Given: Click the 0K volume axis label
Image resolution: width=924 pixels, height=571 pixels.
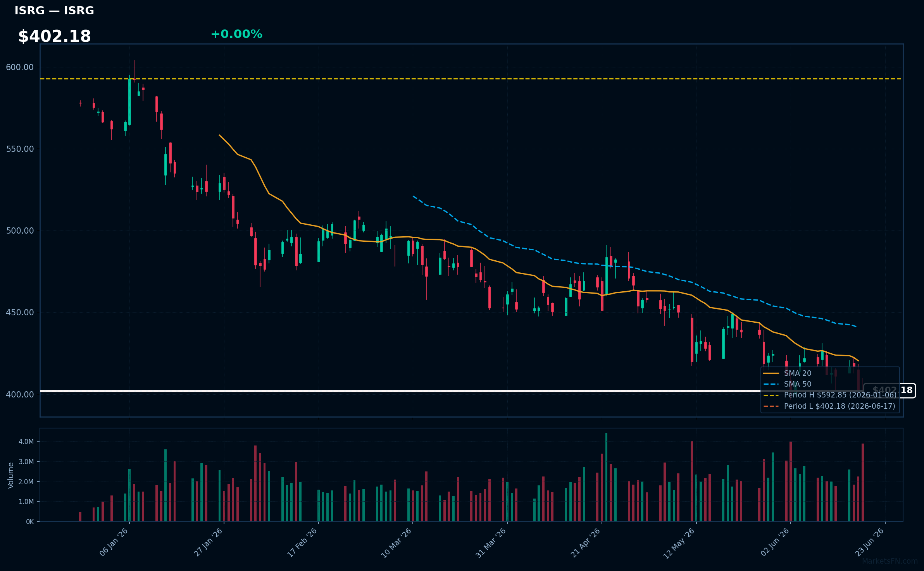Looking at the screenshot, I should [30, 522].
